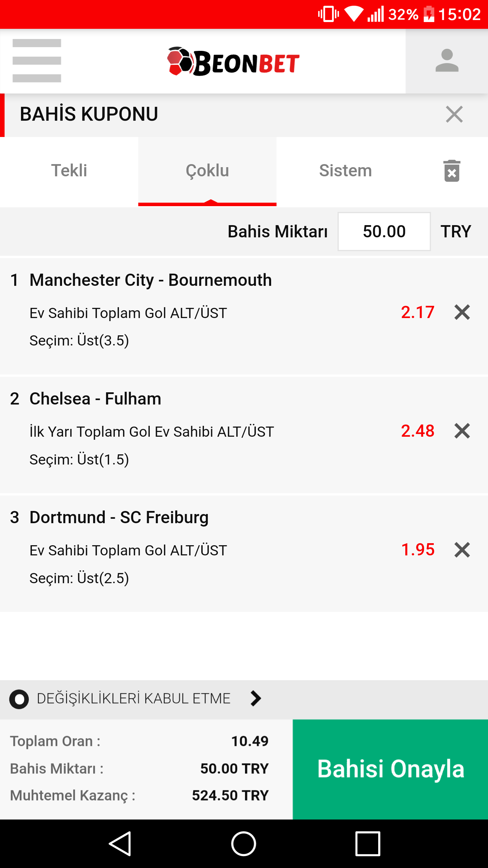Tap the Android home button

click(244, 844)
